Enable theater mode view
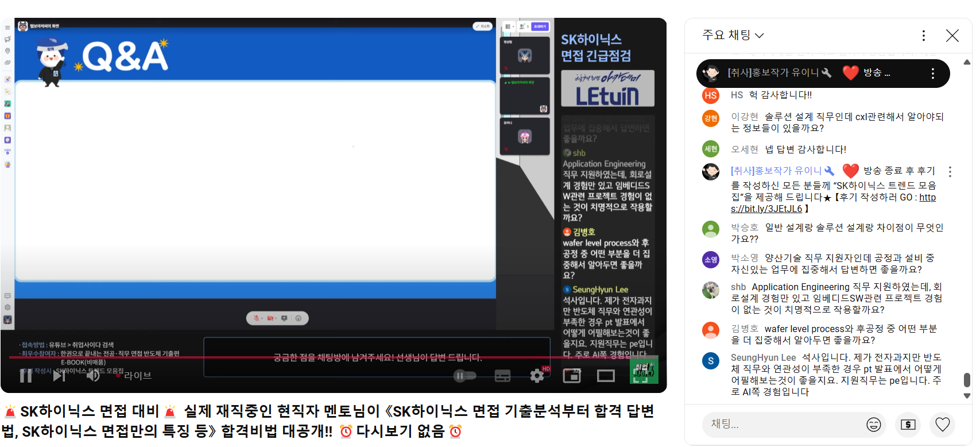 click(x=606, y=376)
